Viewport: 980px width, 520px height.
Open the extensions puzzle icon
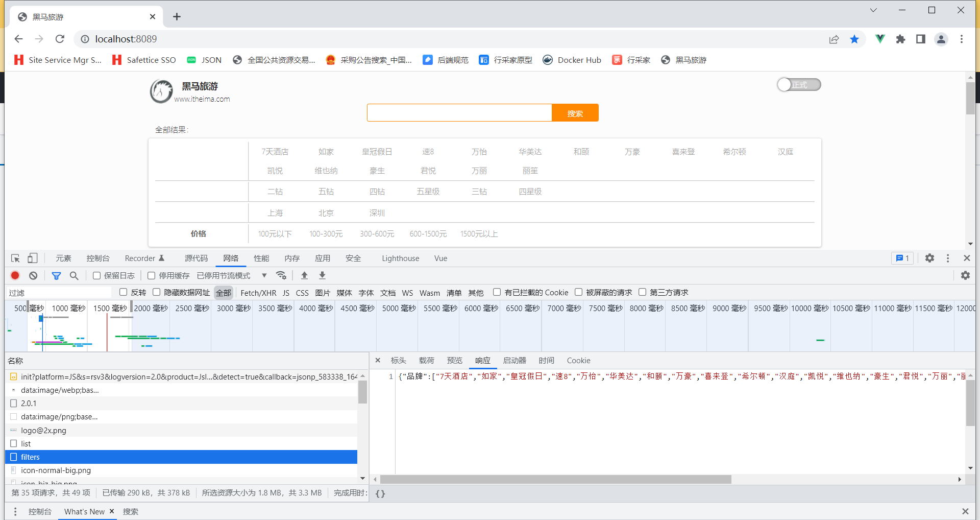point(900,39)
